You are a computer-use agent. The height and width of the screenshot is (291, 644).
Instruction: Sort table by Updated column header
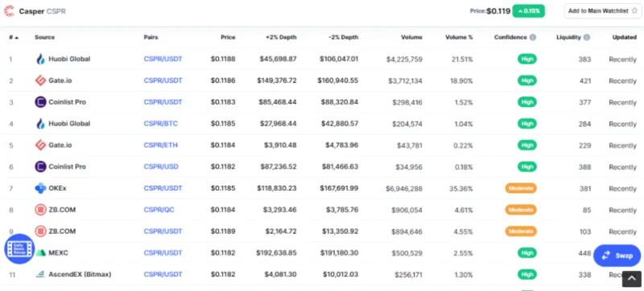[625, 37]
